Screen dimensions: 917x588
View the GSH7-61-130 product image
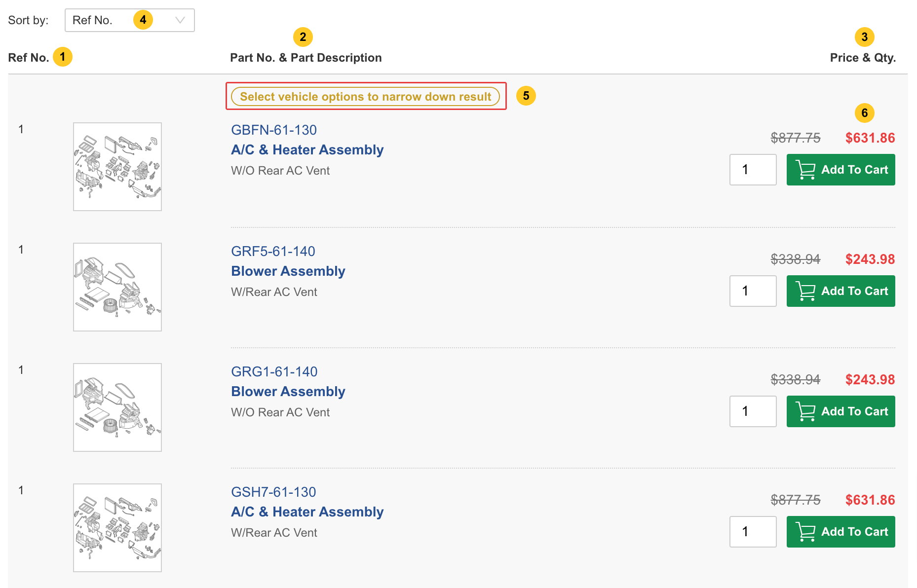pyautogui.click(x=117, y=527)
